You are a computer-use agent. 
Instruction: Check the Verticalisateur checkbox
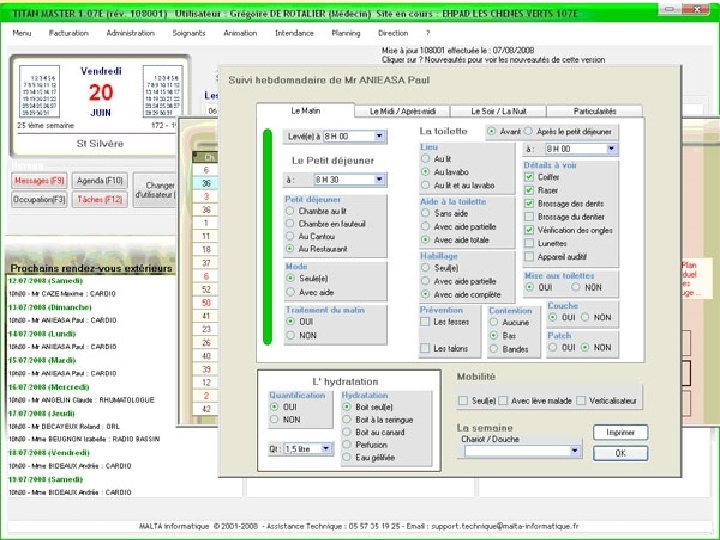[x=581, y=400]
